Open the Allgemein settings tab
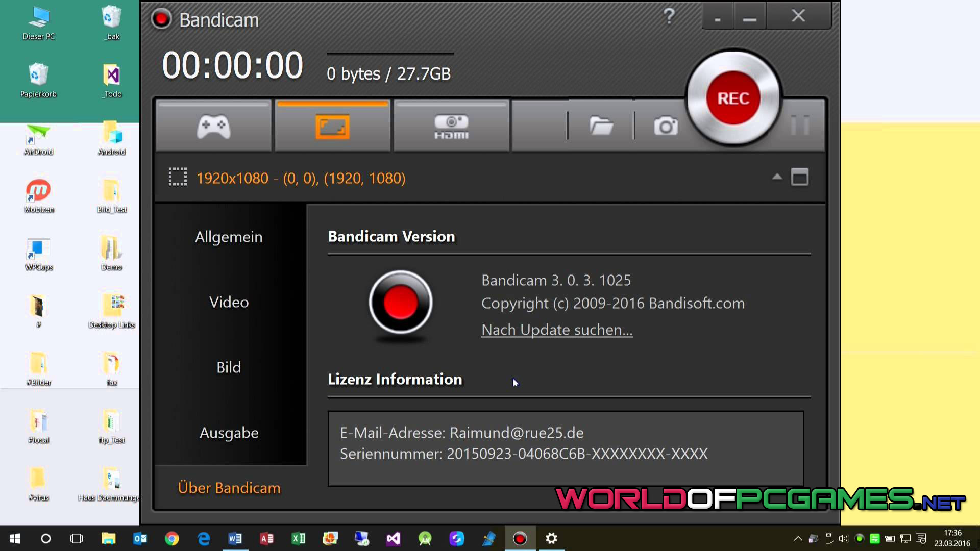Viewport: 980px width, 551px height. [x=229, y=237]
